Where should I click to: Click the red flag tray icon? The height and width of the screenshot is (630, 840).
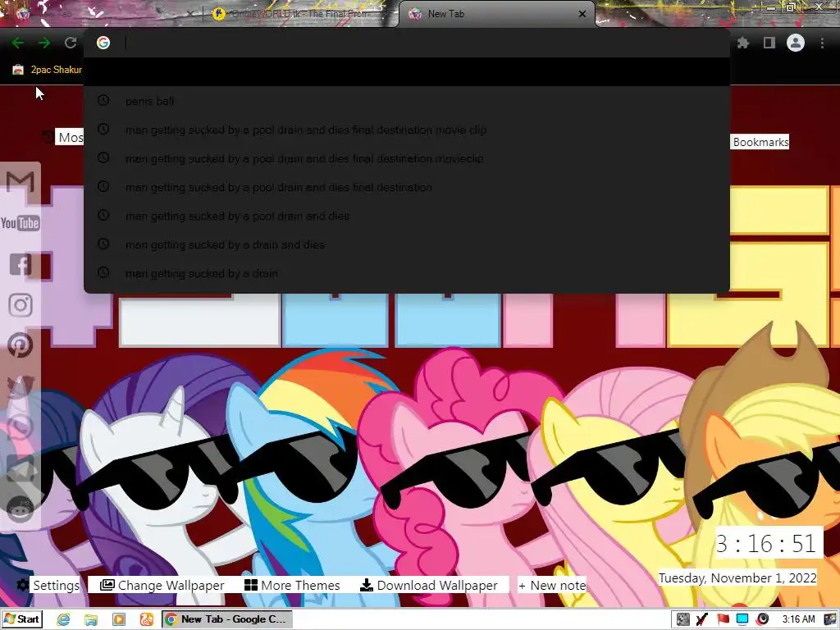[x=723, y=619]
